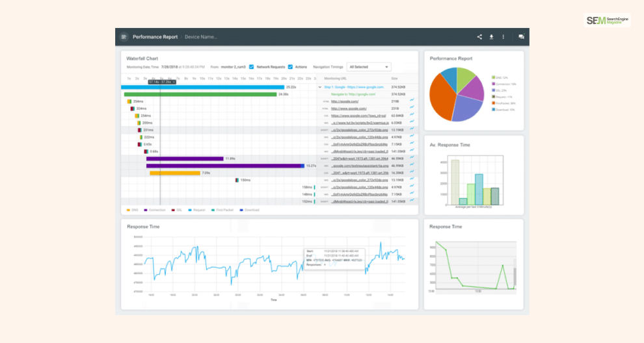Click the SSL swatch in waterfall legend

[x=173, y=210]
